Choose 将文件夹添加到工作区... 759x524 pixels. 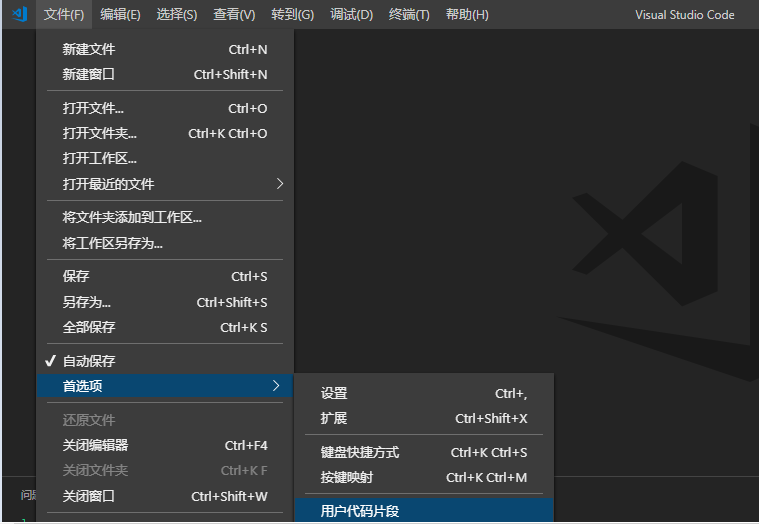click(x=165, y=218)
